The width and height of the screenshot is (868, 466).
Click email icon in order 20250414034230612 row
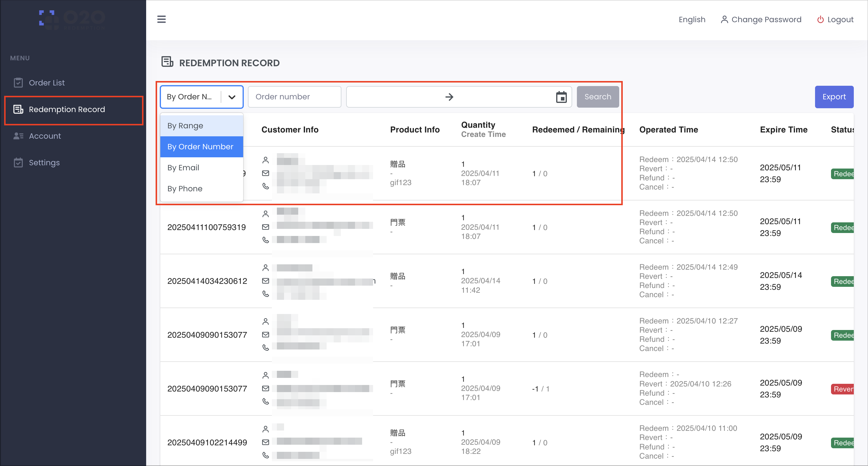pyautogui.click(x=266, y=281)
